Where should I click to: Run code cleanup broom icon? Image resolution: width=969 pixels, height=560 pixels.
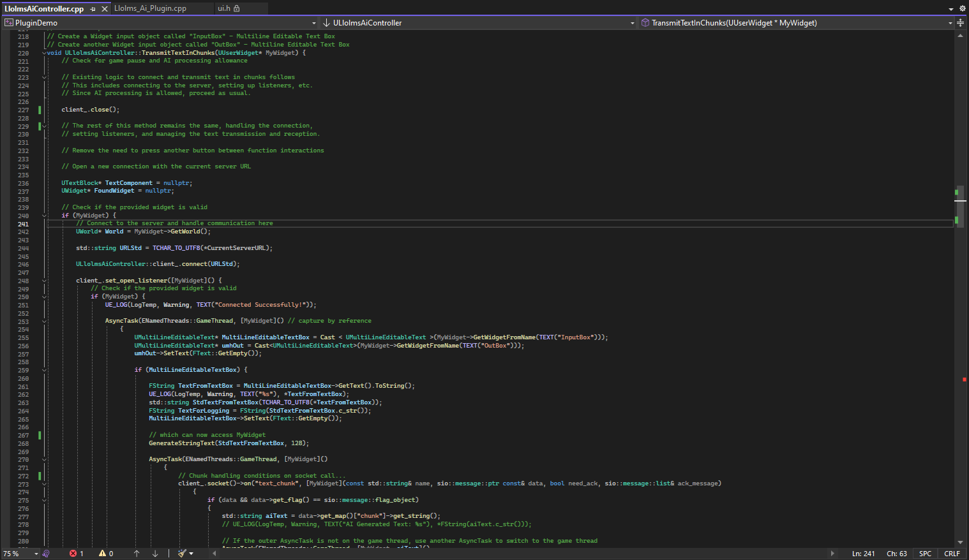coord(182,554)
